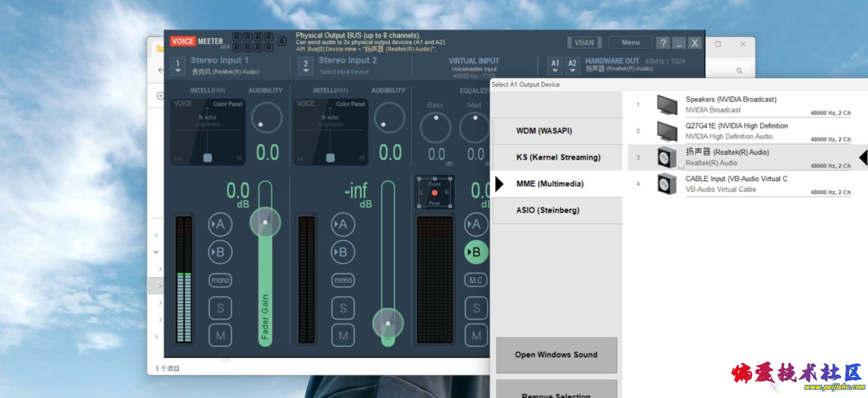This screenshot has height=398, width=868.
Task: Click the virtual input Front/Rear pan box
Action: (x=434, y=193)
